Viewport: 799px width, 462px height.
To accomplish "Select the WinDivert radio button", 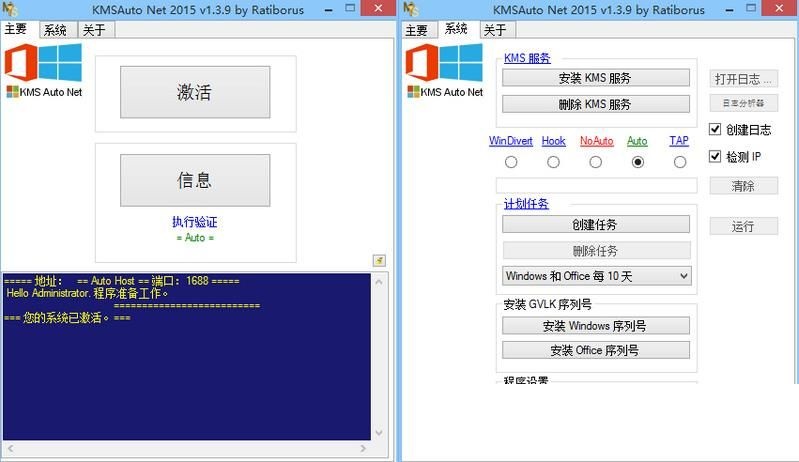I will (x=511, y=162).
